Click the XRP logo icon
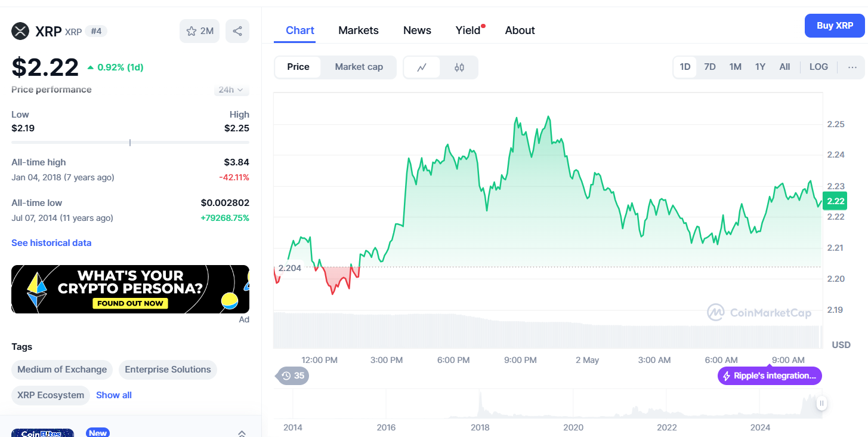Screen dimensions: 868x437 click(x=20, y=31)
